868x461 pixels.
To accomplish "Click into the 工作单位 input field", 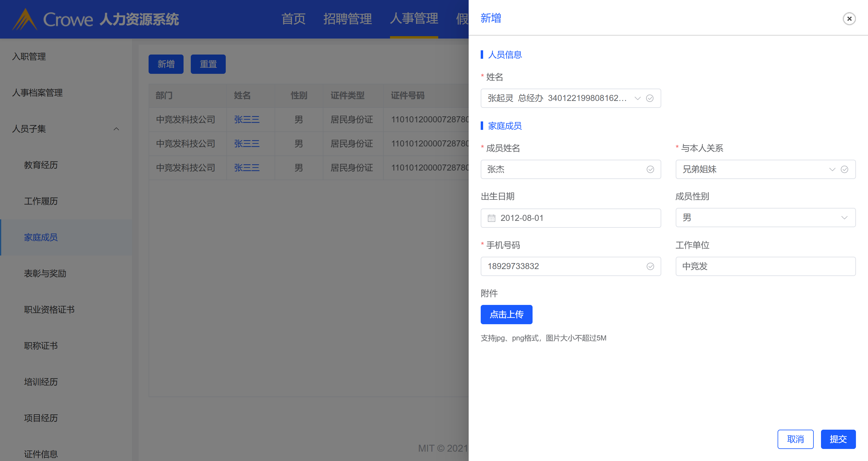I will pyautogui.click(x=765, y=266).
